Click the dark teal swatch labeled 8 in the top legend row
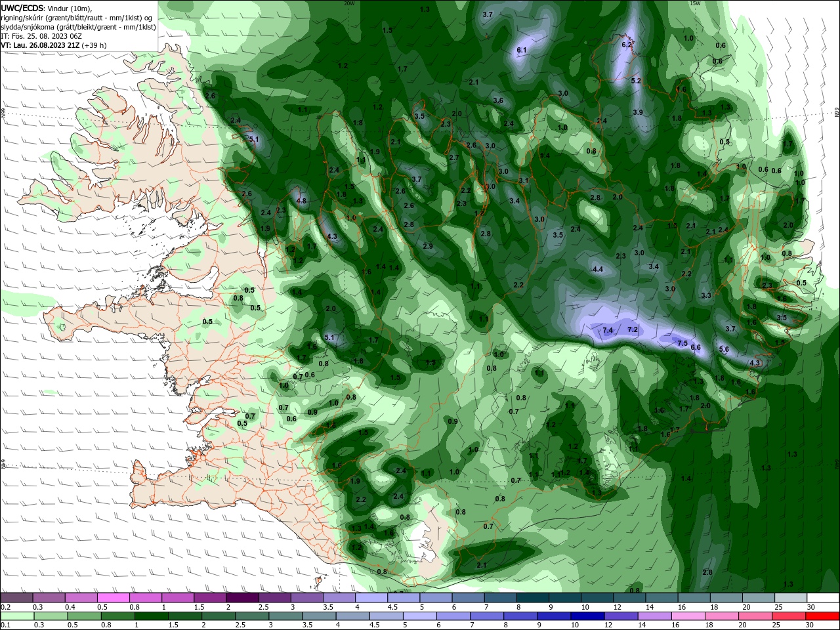Screen dimensions: 840x630 pyautogui.click(x=533, y=598)
